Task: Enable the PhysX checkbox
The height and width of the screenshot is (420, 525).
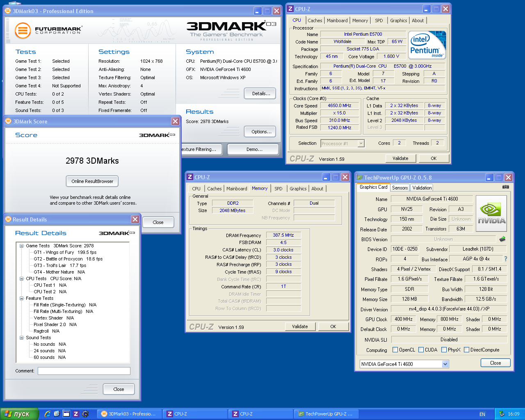Action: [444, 350]
